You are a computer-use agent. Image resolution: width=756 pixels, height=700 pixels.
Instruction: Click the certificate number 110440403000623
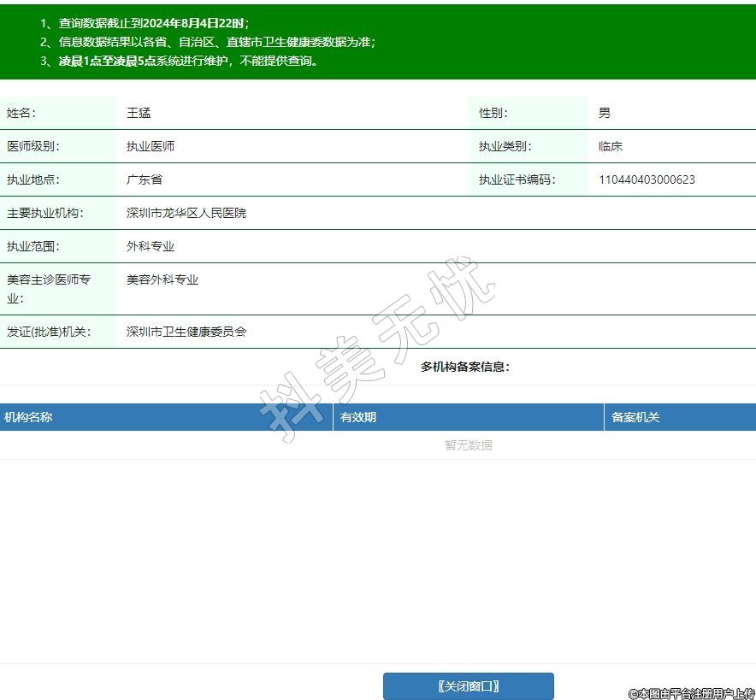click(647, 179)
